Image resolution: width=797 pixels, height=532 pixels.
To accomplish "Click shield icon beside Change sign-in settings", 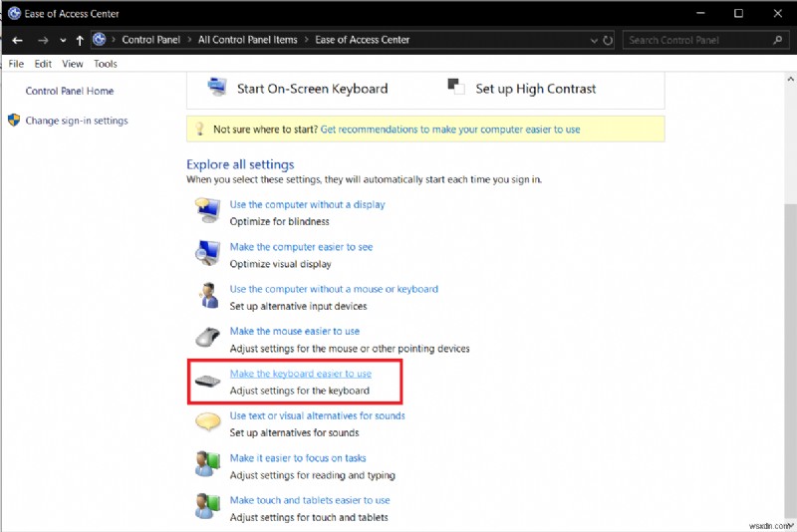I will coord(14,121).
